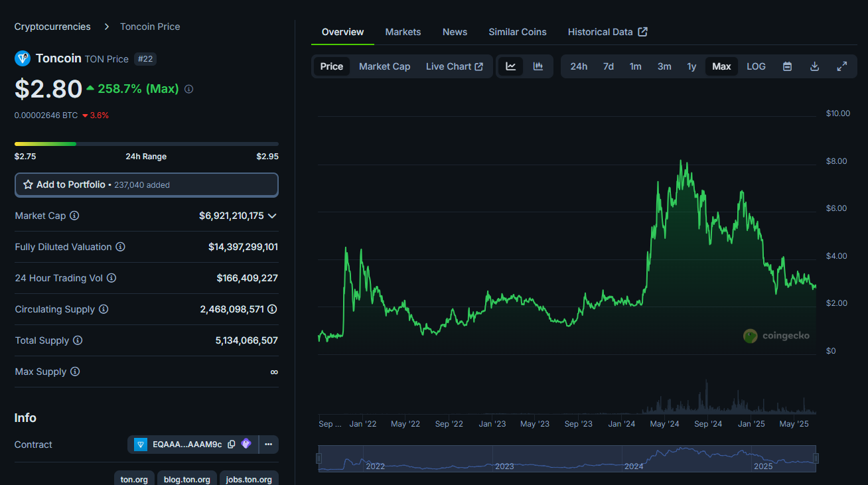This screenshot has height=485, width=868.
Task: Click the star icon in Add to Portfolio
Action: [x=28, y=184]
